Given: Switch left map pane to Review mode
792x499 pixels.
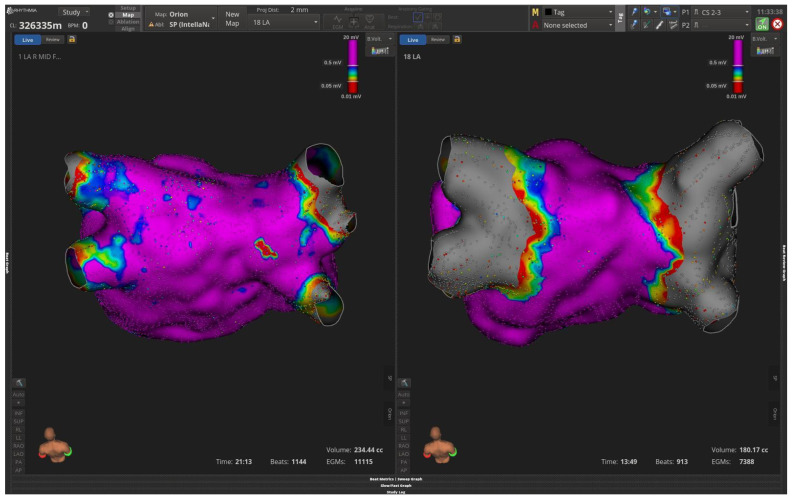Looking at the screenshot, I should click(53, 39).
